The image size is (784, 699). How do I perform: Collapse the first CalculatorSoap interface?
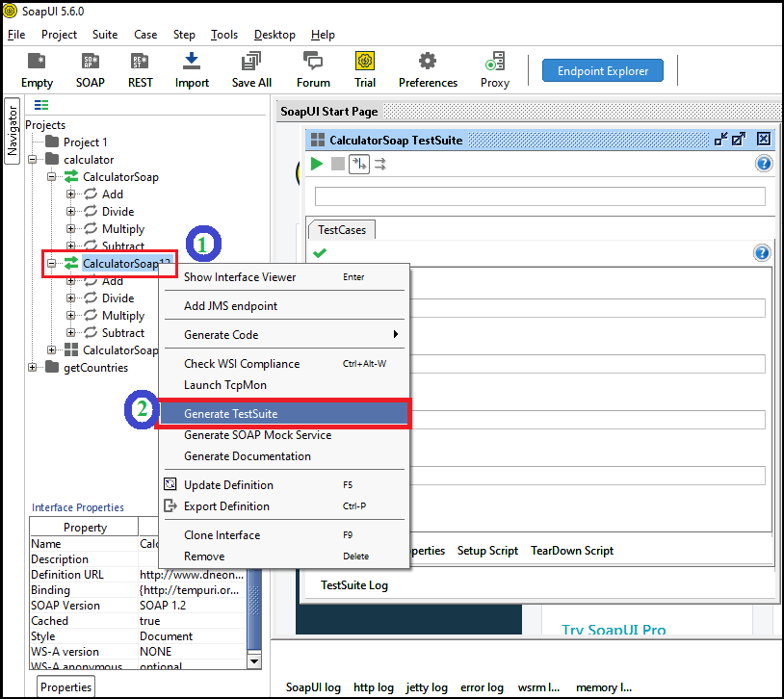tap(51, 177)
